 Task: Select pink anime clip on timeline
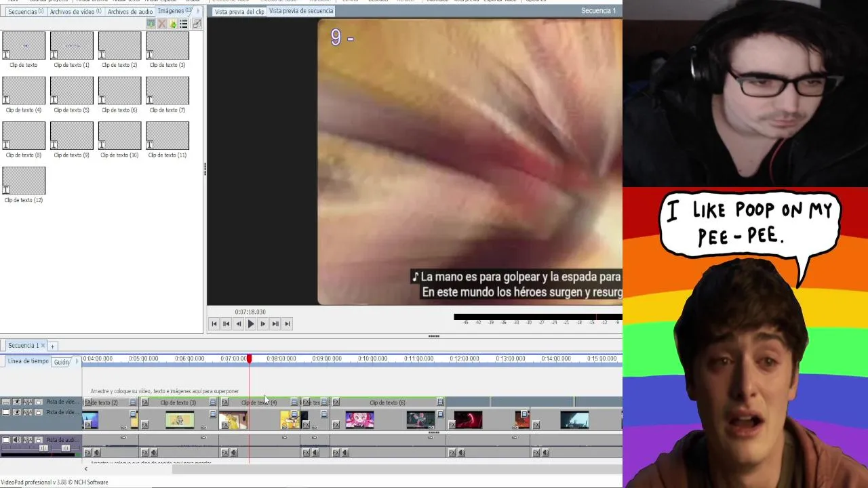[359, 420]
